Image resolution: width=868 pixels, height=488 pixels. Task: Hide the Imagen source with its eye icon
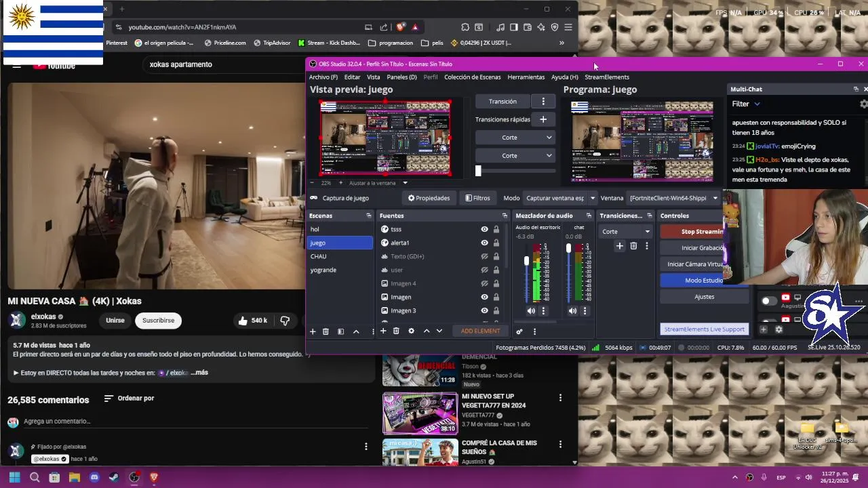[484, 297]
